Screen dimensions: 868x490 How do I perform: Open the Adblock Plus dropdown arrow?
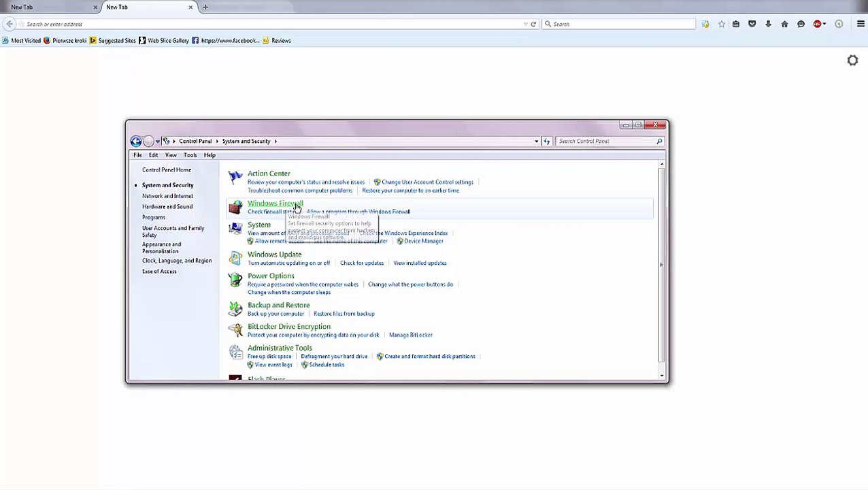click(825, 24)
